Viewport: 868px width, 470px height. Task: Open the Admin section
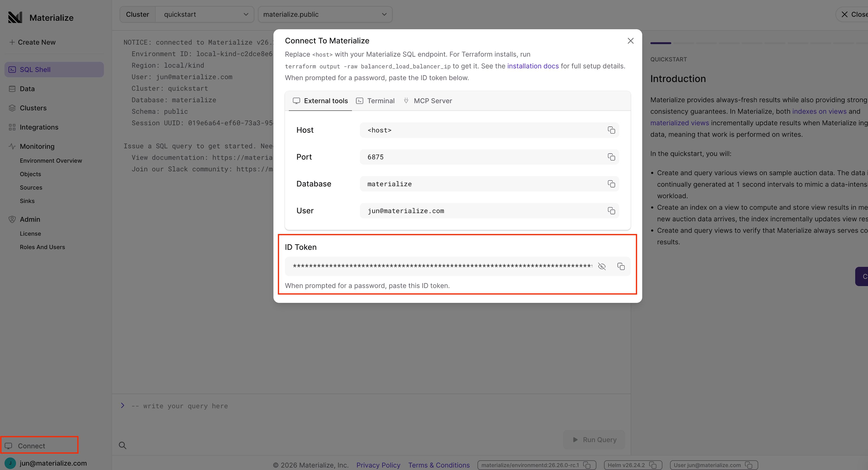point(54,219)
